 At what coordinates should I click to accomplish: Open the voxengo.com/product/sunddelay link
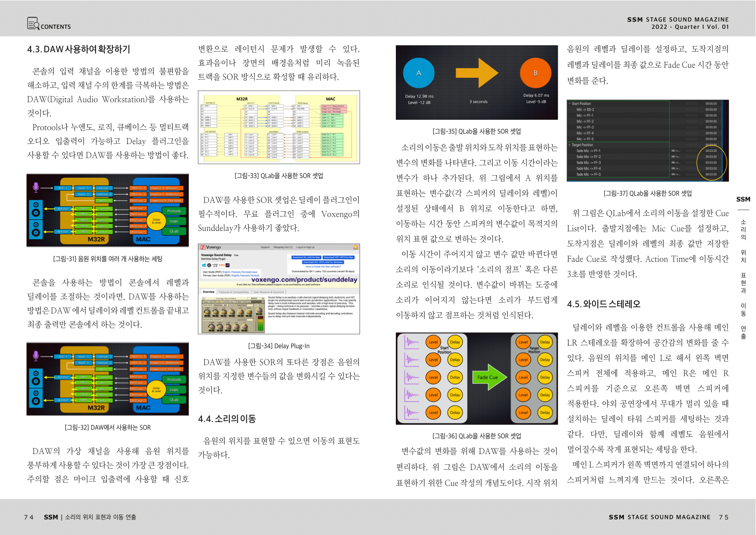tap(304, 279)
